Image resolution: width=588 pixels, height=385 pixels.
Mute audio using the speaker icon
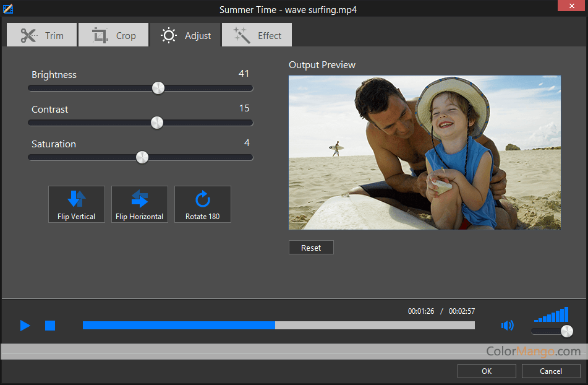click(508, 326)
